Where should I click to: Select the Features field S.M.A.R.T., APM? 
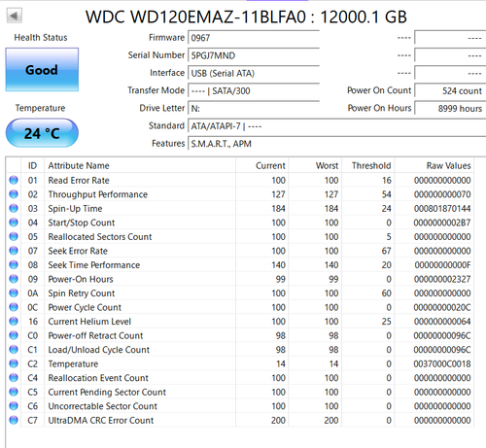336,144
